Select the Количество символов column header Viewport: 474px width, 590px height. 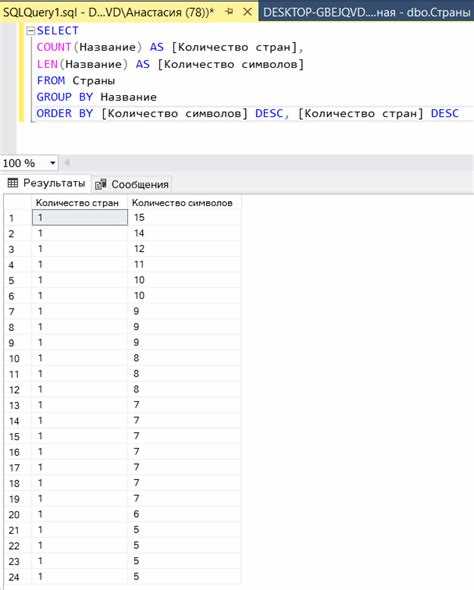pos(184,203)
